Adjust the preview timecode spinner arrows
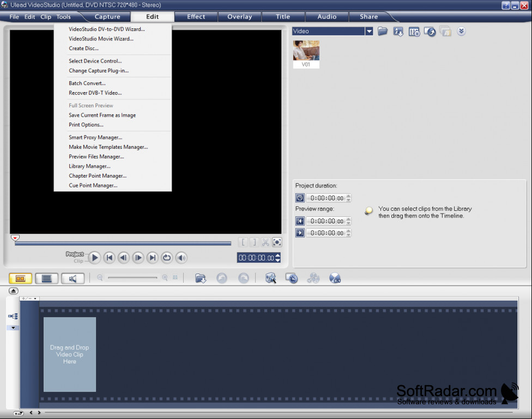 [278, 258]
